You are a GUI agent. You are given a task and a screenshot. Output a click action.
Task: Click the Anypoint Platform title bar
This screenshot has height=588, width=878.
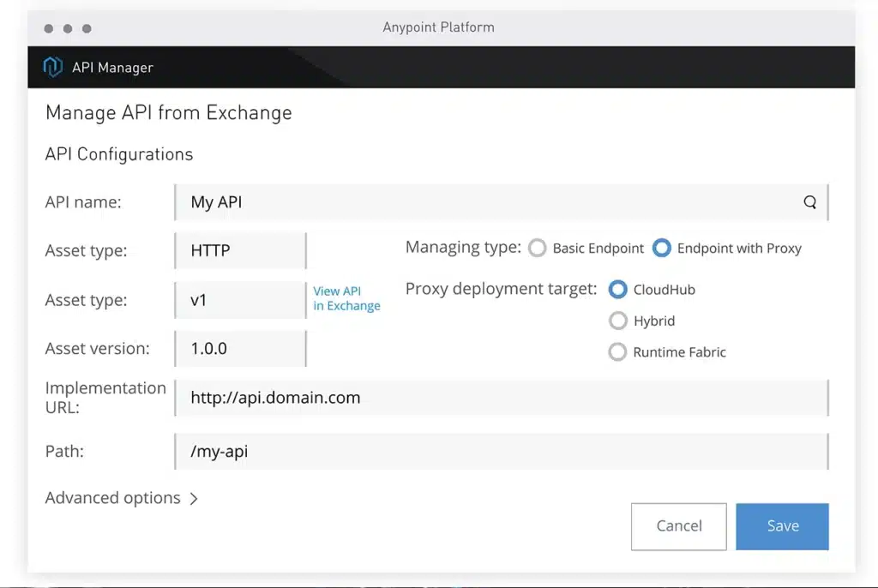click(438, 27)
